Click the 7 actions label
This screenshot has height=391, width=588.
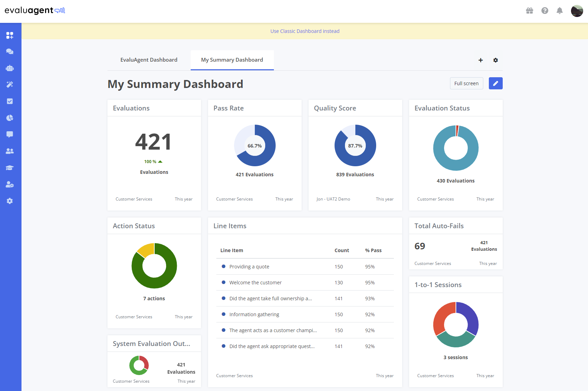pyautogui.click(x=154, y=299)
